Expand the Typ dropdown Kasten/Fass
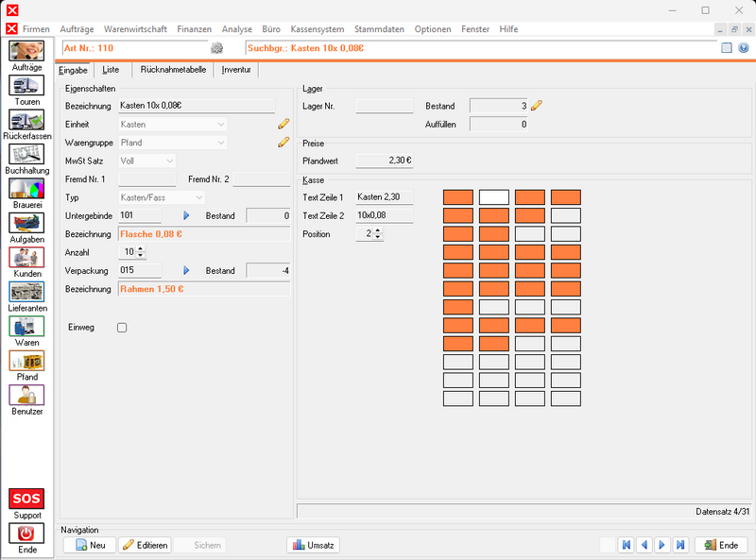The height and width of the screenshot is (560, 756). tap(162, 197)
